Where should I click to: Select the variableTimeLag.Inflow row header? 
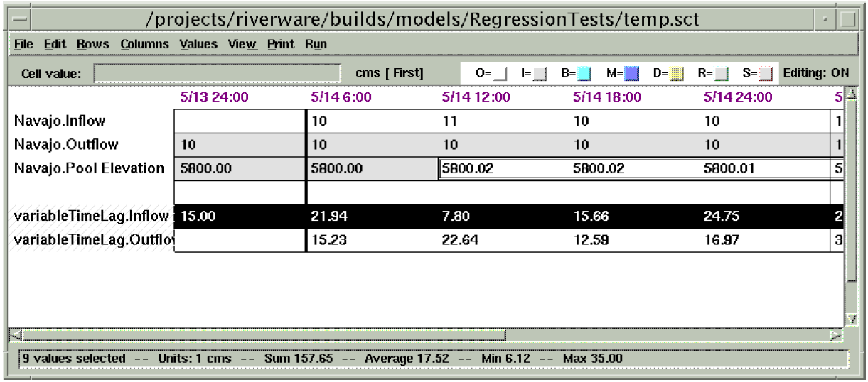click(x=91, y=217)
